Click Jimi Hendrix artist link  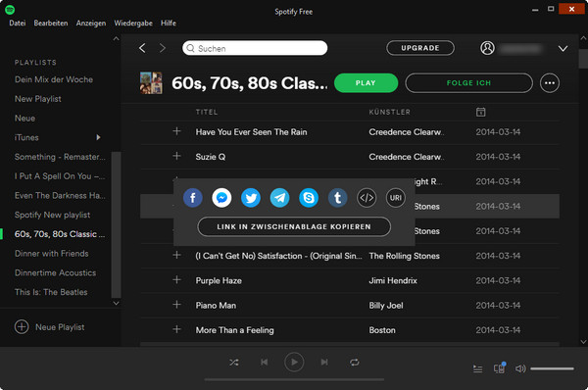tap(393, 280)
